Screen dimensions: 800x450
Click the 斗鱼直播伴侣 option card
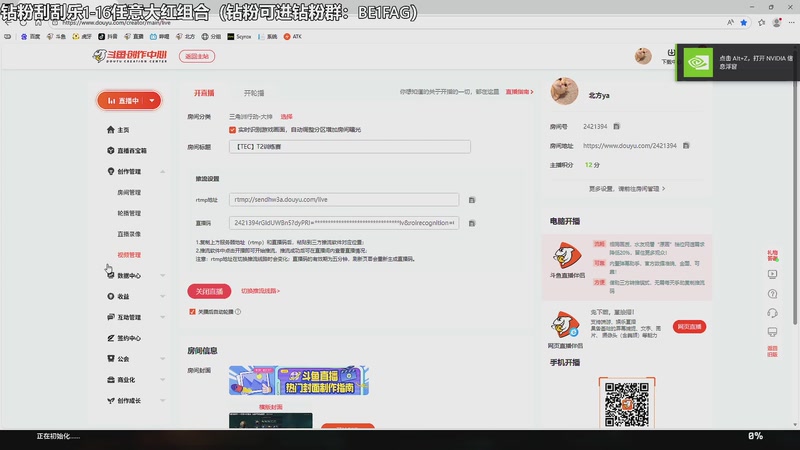coord(627,267)
